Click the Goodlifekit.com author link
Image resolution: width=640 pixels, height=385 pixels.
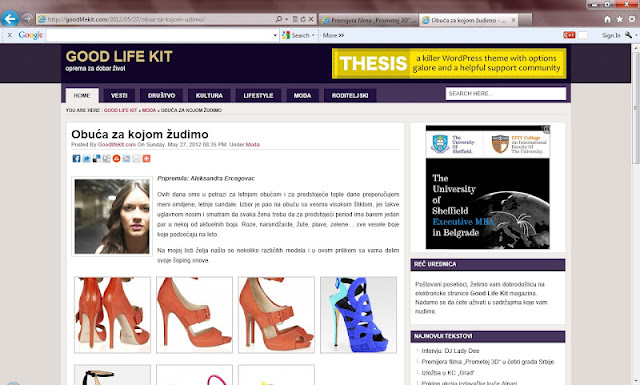[117, 145]
